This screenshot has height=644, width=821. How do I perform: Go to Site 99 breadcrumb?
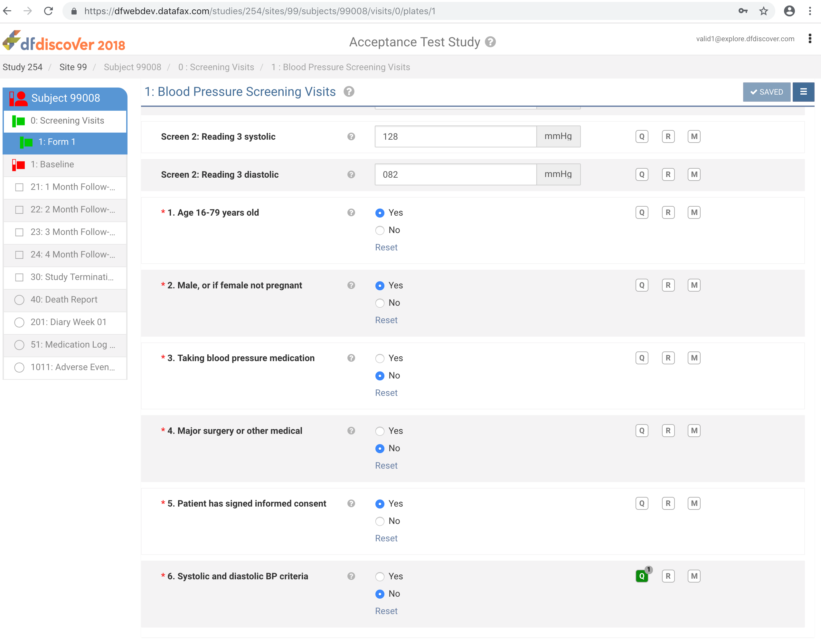pos(73,67)
